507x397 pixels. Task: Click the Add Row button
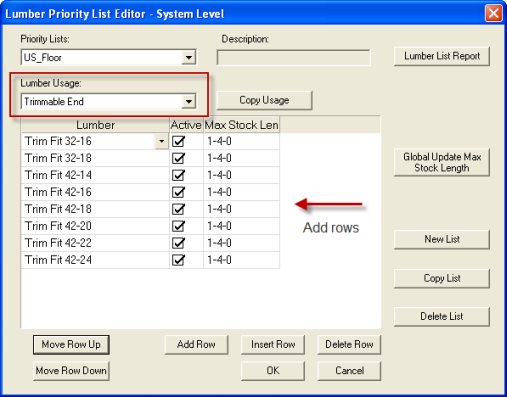point(196,345)
